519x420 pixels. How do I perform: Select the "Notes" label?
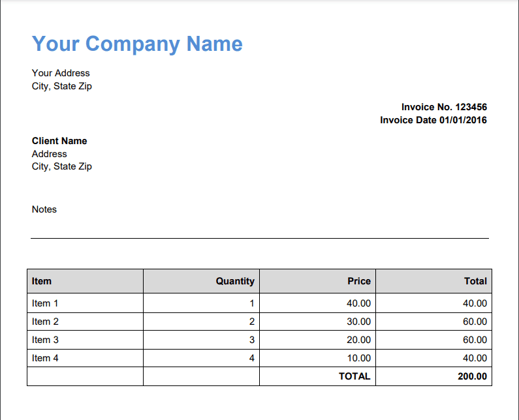point(44,209)
